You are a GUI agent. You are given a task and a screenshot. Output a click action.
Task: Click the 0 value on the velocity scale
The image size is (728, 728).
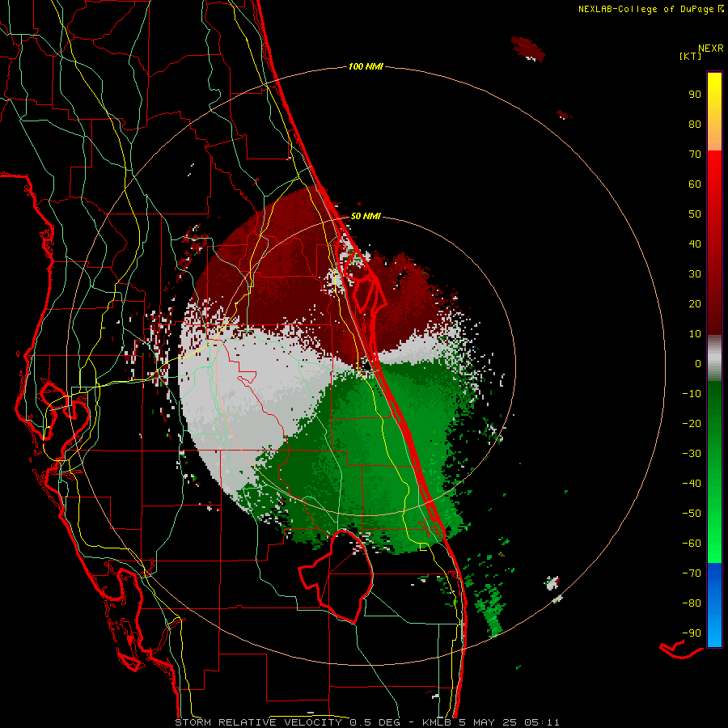pos(698,364)
